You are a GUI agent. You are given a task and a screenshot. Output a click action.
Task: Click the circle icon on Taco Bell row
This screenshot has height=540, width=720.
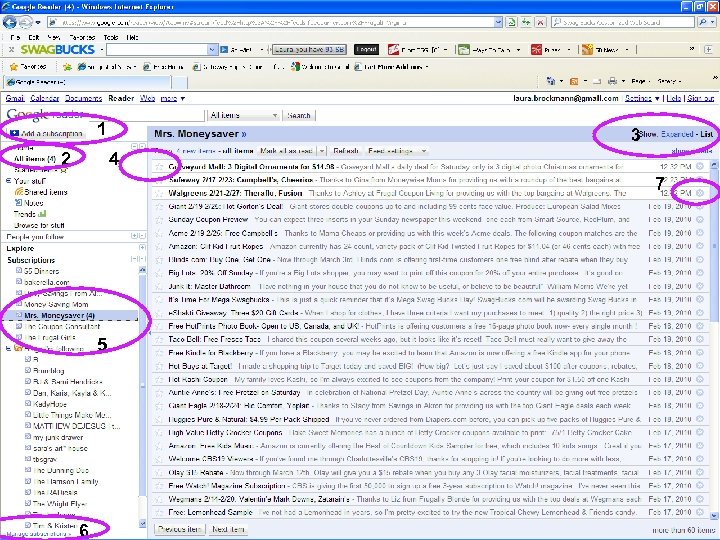pyautogui.click(x=700, y=339)
